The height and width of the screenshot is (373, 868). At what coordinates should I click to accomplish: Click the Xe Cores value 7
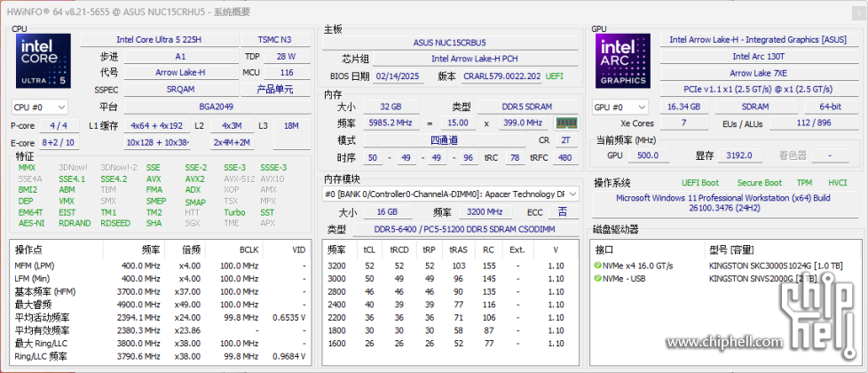[x=683, y=123]
